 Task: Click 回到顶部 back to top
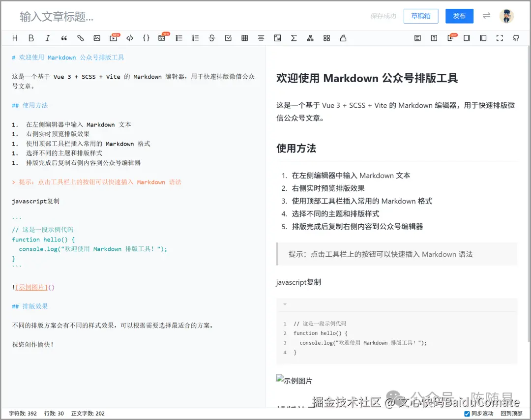point(511,414)
